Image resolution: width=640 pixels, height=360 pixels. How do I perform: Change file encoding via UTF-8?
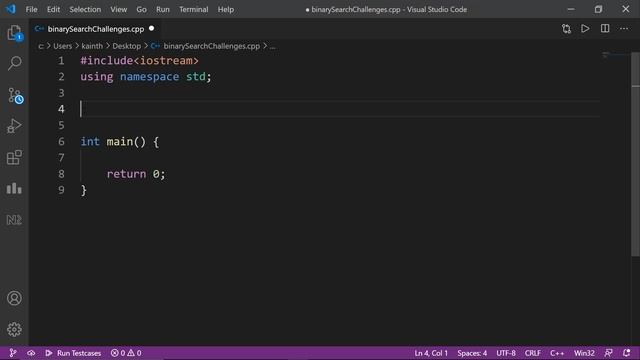(506, 353)
